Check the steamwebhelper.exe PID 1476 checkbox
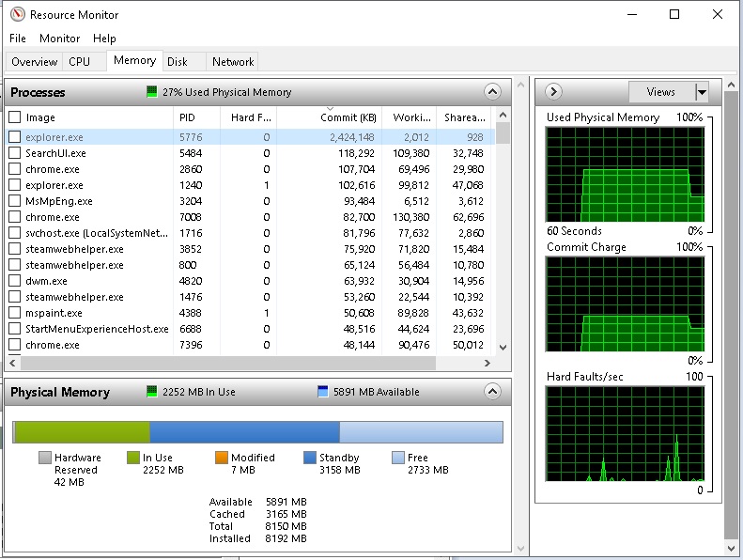Viewport: 743px width, 560px height. point(15,297)
